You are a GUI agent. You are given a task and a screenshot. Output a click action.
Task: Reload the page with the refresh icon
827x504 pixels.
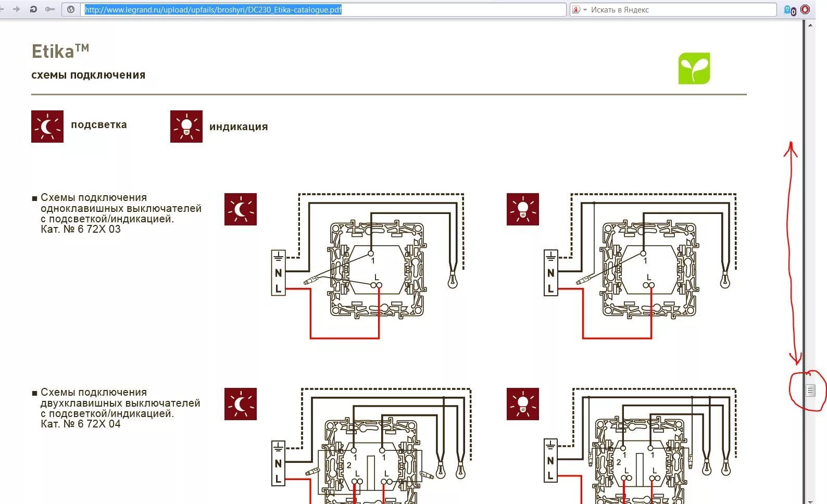[x=33, y=9]
